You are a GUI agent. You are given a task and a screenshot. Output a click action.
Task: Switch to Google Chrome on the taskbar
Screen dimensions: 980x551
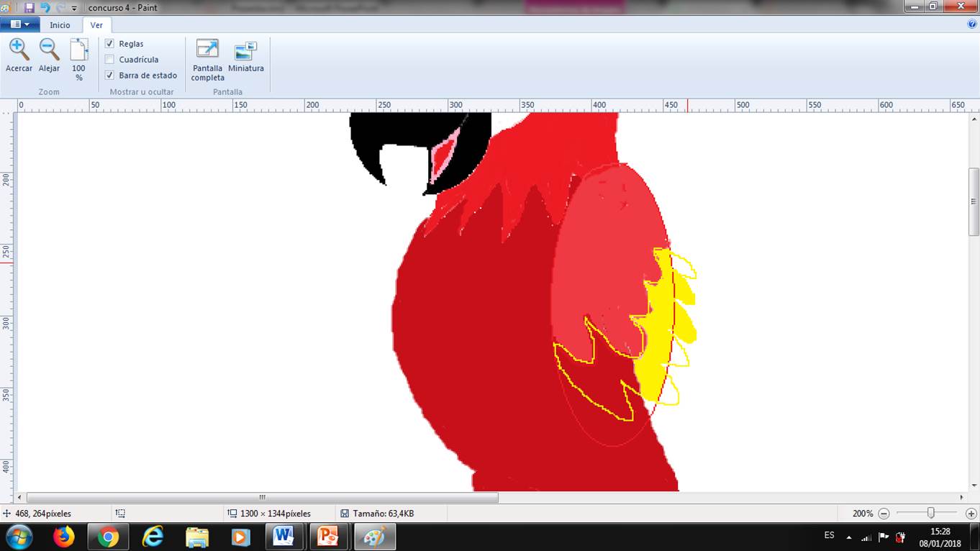[x=108, y=537]
